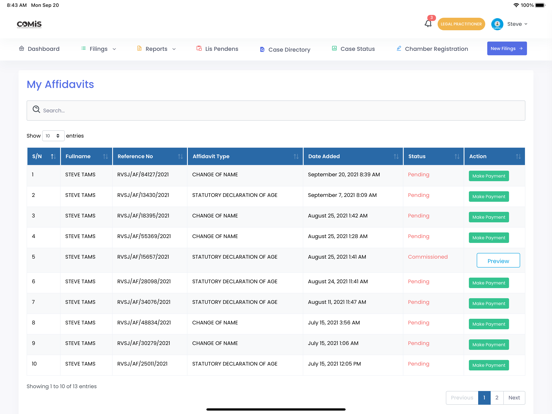The height and width of the screenshot is (414, 552).
Task: Make Payment for affidavit row 8
Action: click(x=489, y=324)
